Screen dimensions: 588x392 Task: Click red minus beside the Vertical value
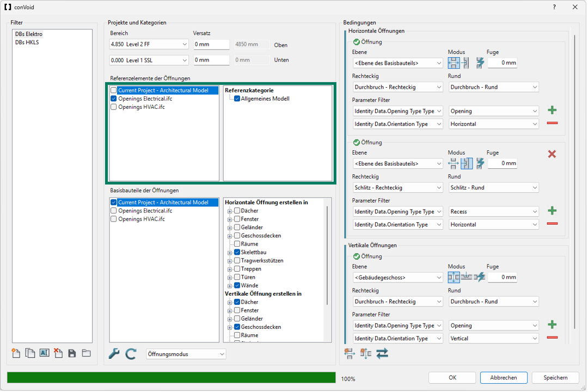pos(552,338)
